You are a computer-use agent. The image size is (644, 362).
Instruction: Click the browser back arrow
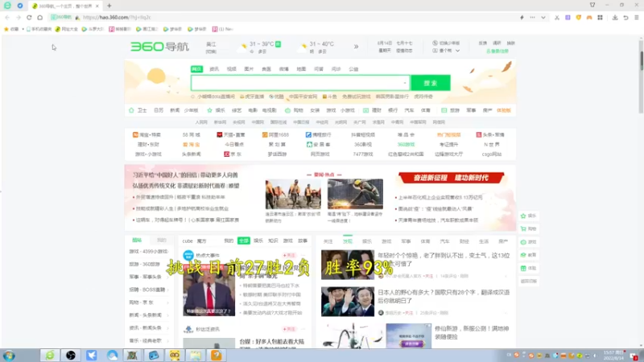click(x=7, y=18)
